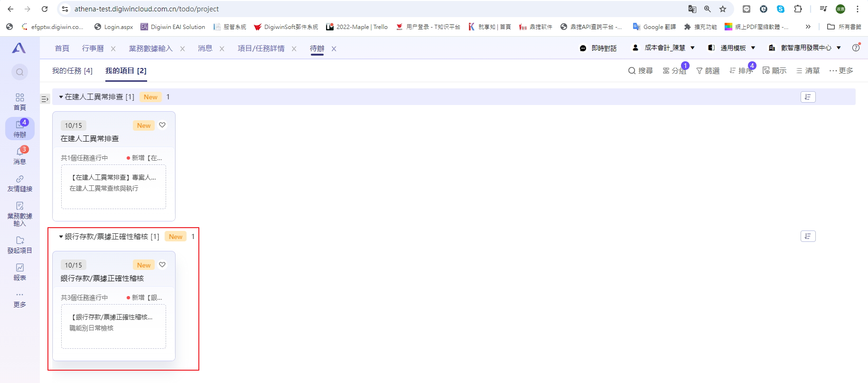Screen dimensions: 868x383
Task: Open 即時對話 chat
Action: point(598,48)
